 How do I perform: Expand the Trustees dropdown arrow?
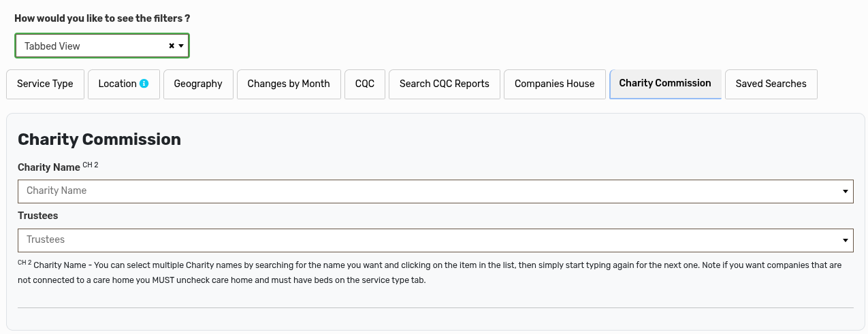point(845,240)
